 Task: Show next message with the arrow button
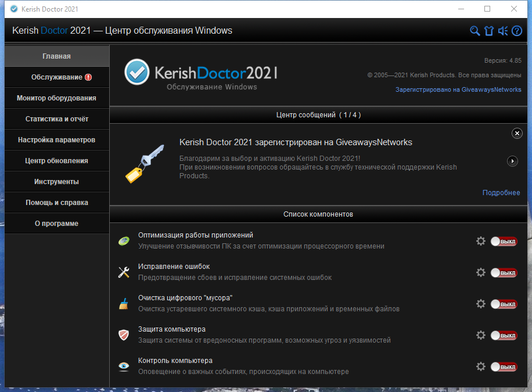[512, 161]
